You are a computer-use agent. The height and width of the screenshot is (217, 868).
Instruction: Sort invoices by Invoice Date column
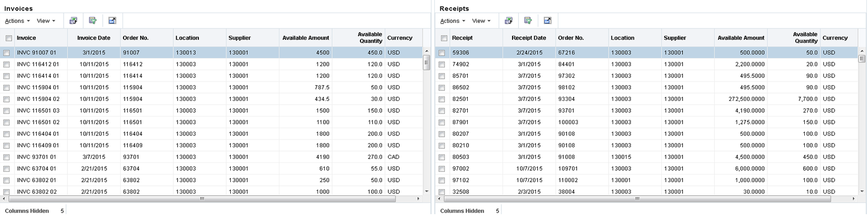click(x=93, y=38)
